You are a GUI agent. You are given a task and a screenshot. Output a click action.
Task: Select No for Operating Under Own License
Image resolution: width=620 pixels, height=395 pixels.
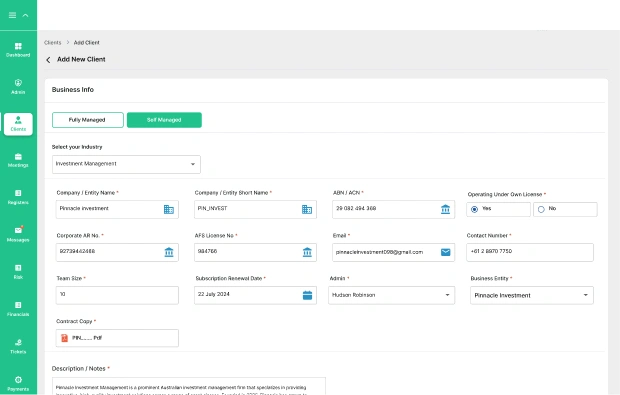[565, 209]
